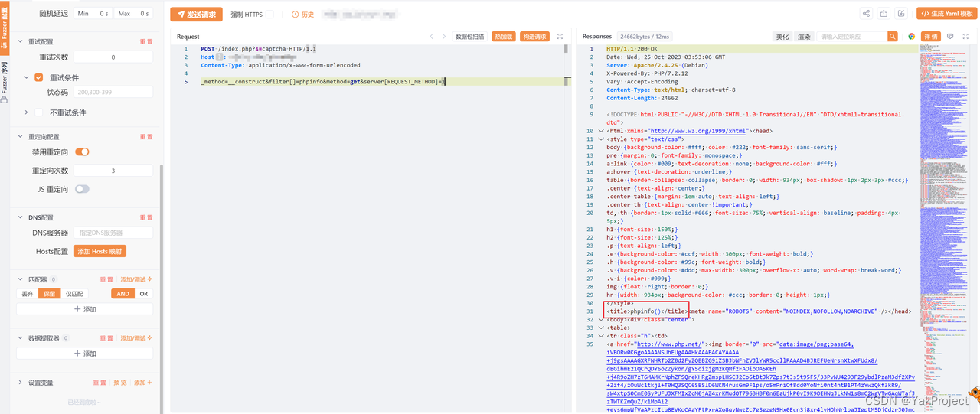Click the 构造请求 build request button
The image size is (980, 414).
[x=534, y=37]
